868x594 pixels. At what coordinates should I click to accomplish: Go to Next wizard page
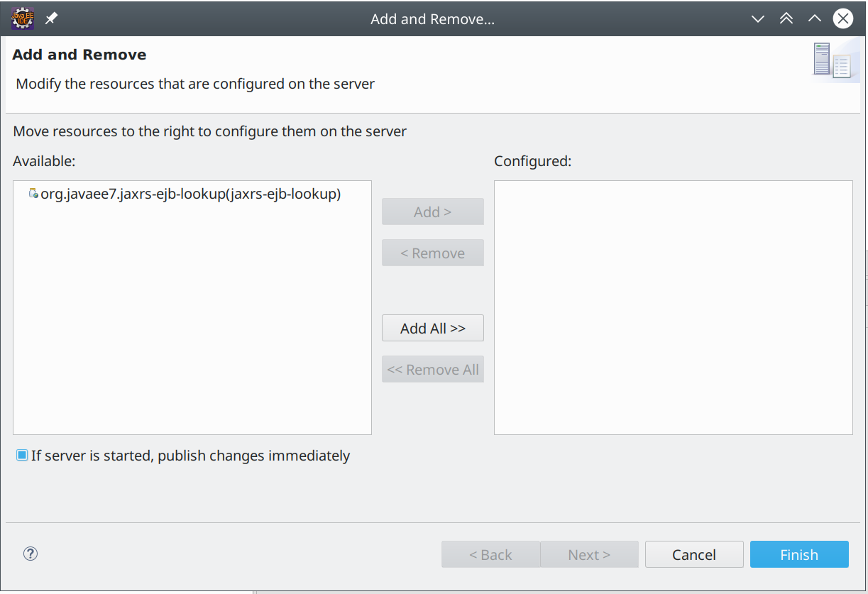pos(588,554)
